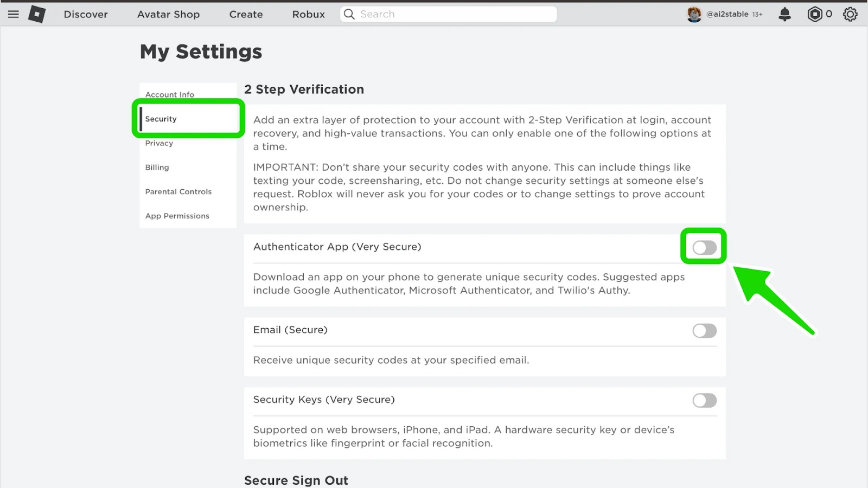Open the App Permissions tab
Screen dimensions: 868x488
pyautogui.click(x=177, y=216)
